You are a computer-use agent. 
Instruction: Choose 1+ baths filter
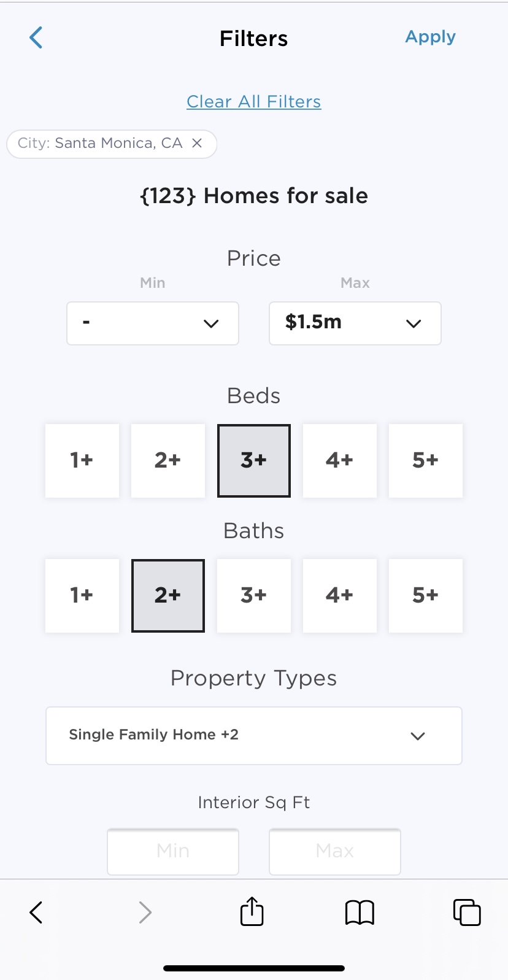82,595
